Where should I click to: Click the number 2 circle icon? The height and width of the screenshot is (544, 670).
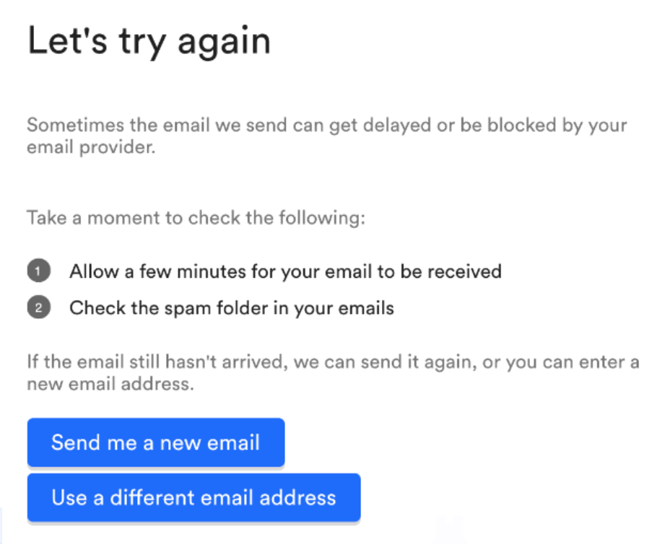coord(38,308)
